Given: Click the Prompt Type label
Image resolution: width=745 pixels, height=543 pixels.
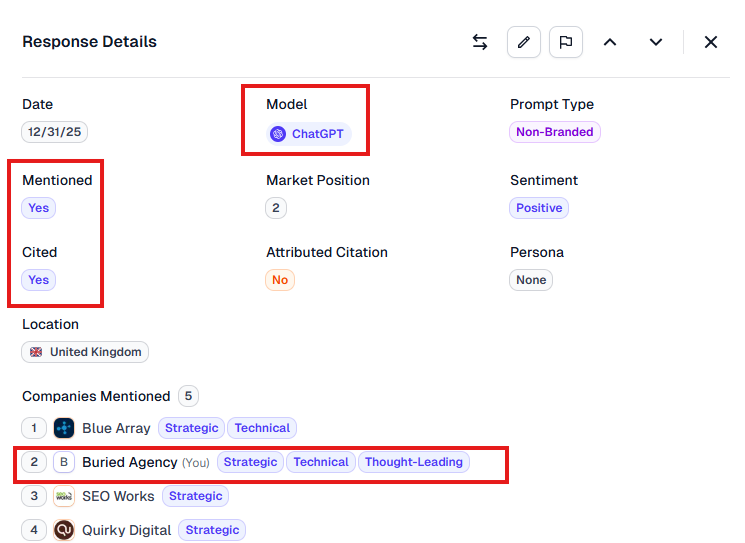Looking at the screenshot, I should (552, 105).
